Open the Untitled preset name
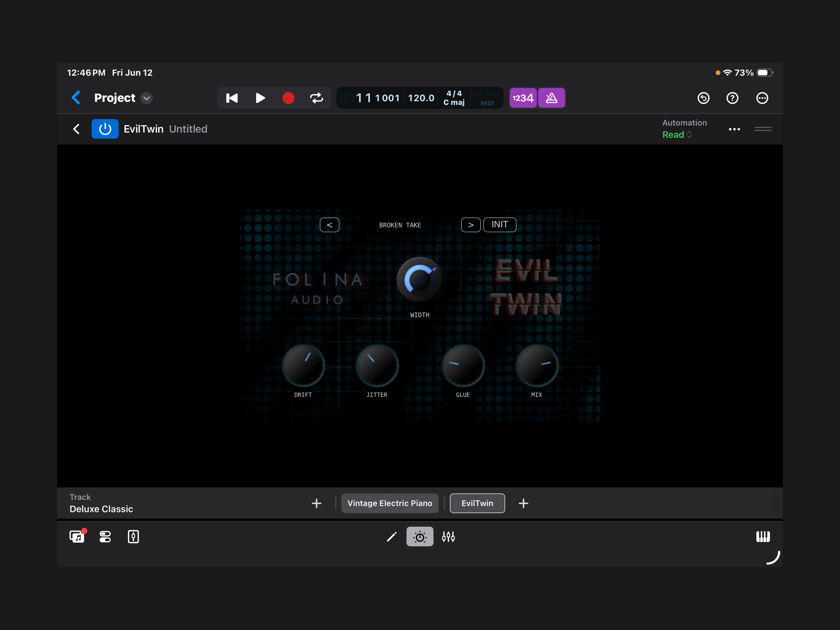 click(188, 129)
